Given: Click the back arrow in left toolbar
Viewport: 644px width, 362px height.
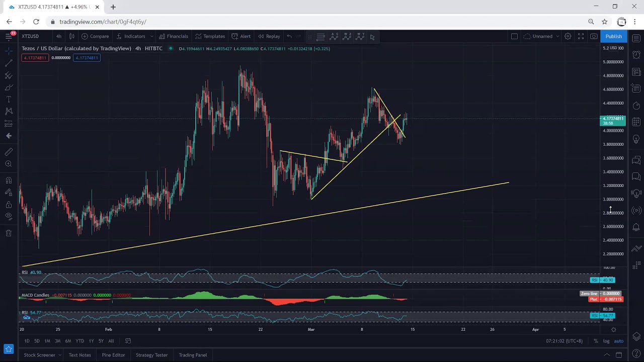Looking at the screenshot, I should click(9, 136).
